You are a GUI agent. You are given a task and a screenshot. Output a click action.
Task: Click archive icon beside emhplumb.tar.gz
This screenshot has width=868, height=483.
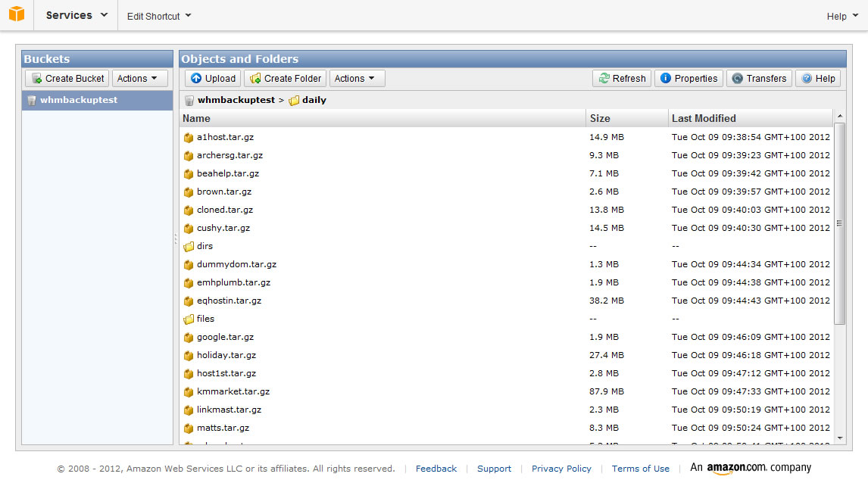(x=188, y=282)
